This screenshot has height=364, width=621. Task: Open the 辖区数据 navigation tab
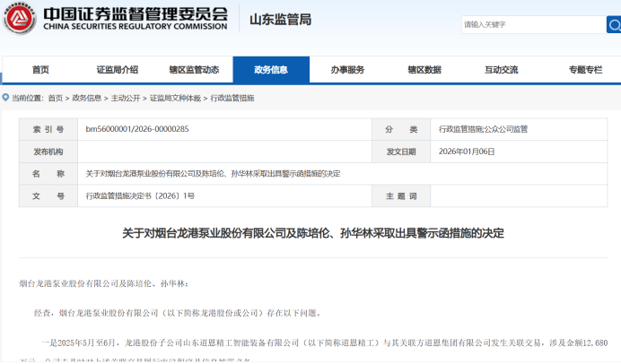point(424,70)
